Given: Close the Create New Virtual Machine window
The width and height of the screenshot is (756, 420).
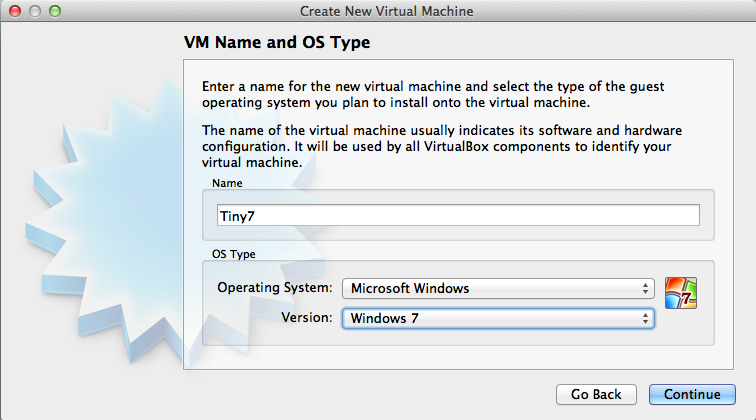Looking at the screenshot, I should point(15,11).
